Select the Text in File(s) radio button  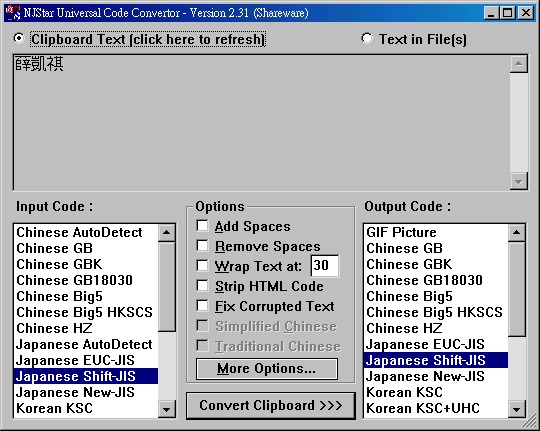coord(367,38)
